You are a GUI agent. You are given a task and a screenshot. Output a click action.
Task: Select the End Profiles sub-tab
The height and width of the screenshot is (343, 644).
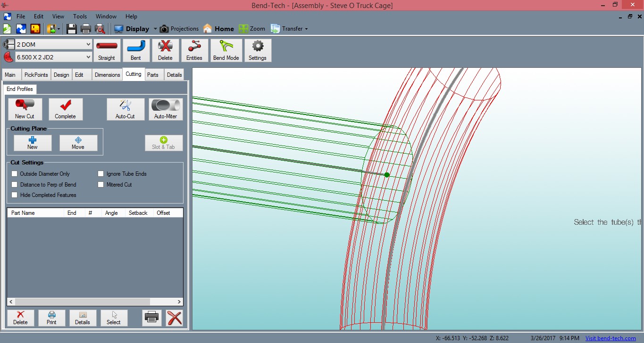(x=20, y=89)
